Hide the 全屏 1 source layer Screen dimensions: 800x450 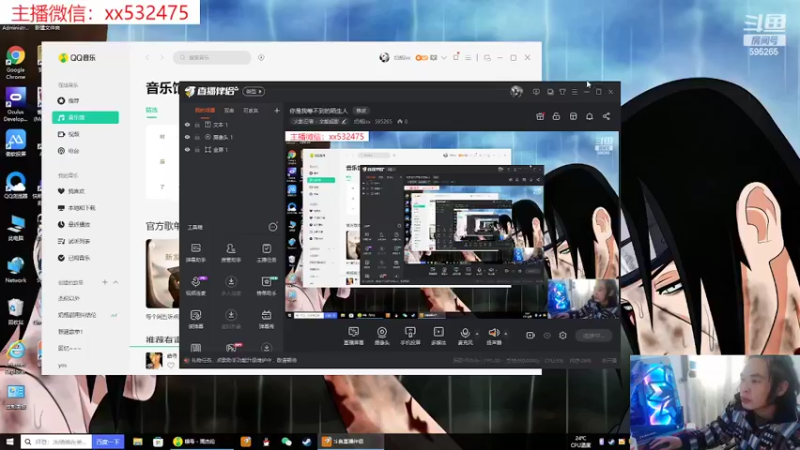187,150
